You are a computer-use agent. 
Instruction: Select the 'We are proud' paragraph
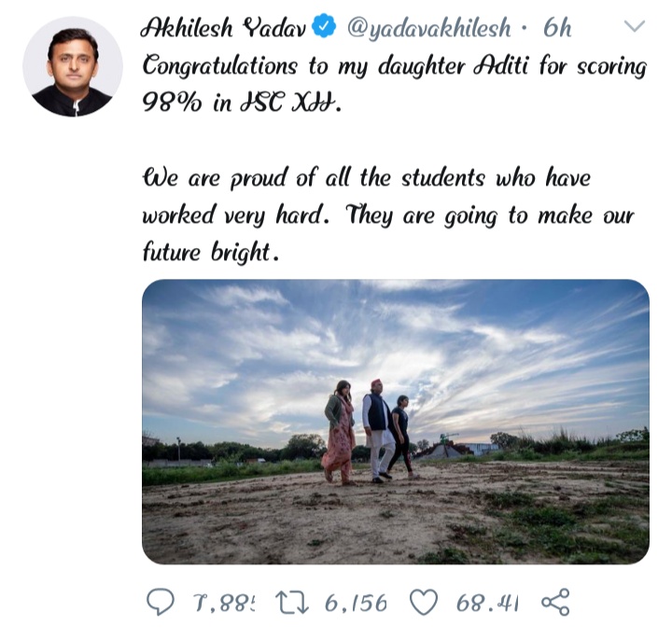tap(388, 215)
